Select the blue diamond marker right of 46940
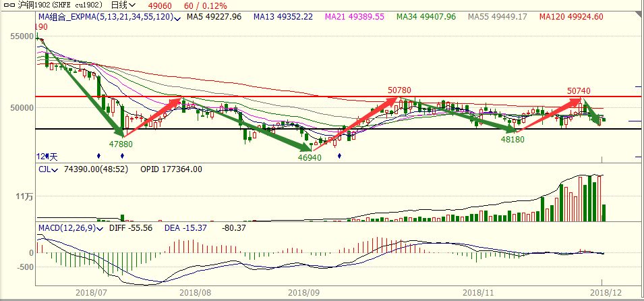Viewport: 644px width, 301px height. click(x=339, y=156)
